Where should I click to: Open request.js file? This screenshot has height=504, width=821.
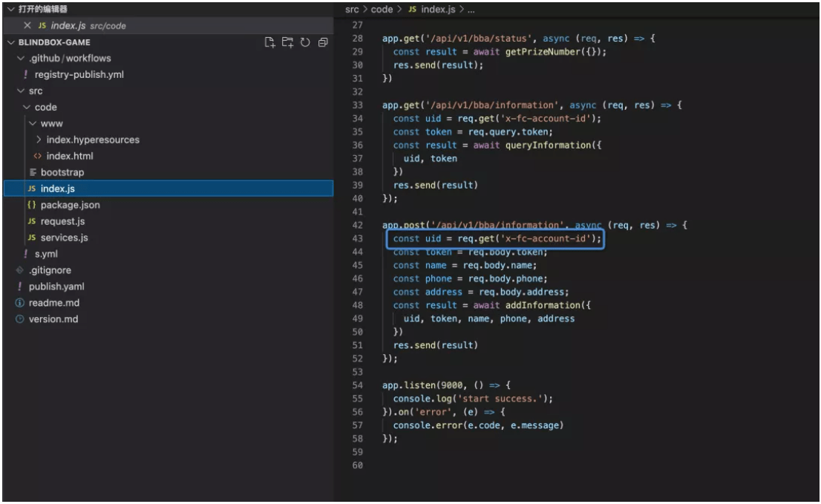pos(63,221)
